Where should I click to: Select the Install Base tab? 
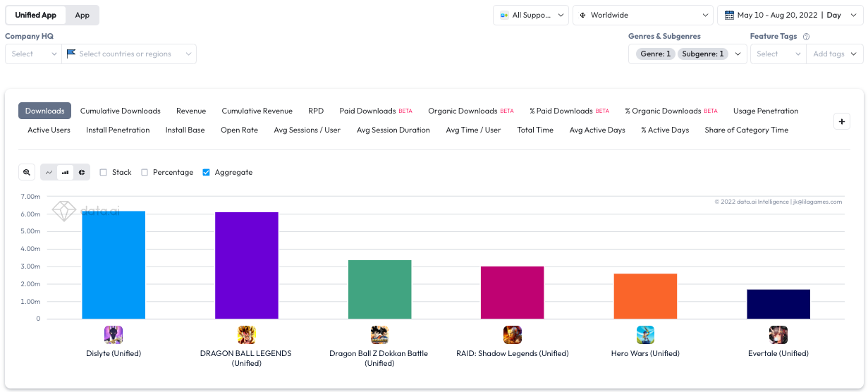coord(185,130)
